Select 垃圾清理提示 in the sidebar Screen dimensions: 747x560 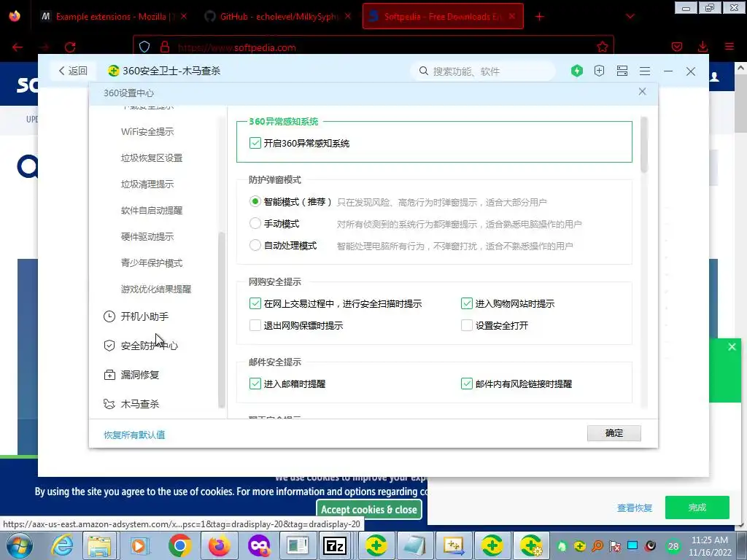pos(147,184)
